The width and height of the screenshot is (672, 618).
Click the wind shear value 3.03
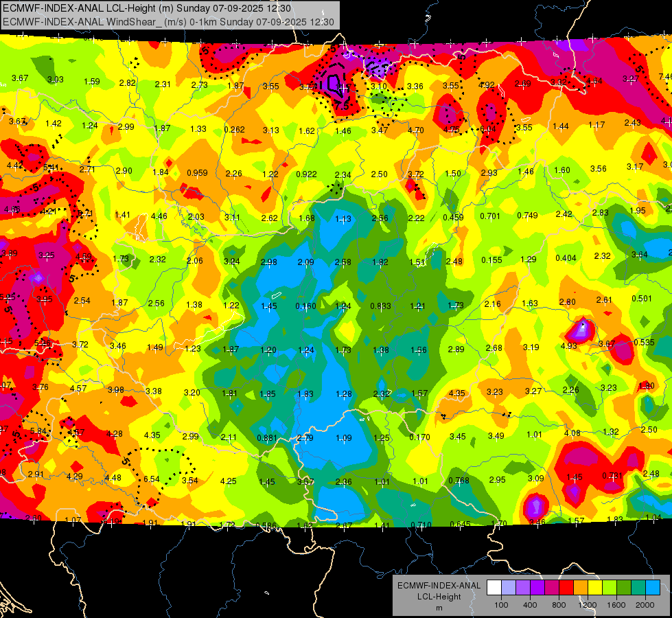tap(56, 80)
